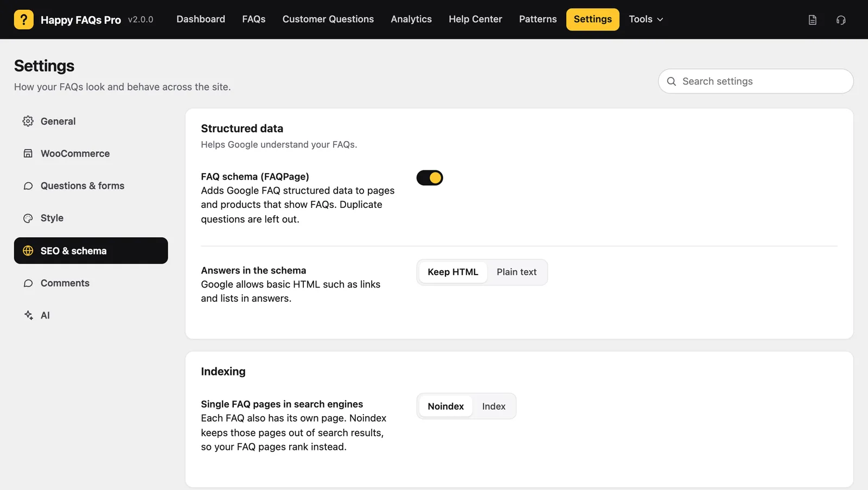The height and width of the screenshot is (490, 868).
Task: Click the store icon beside WooCommerce
Action: point(28,154)
